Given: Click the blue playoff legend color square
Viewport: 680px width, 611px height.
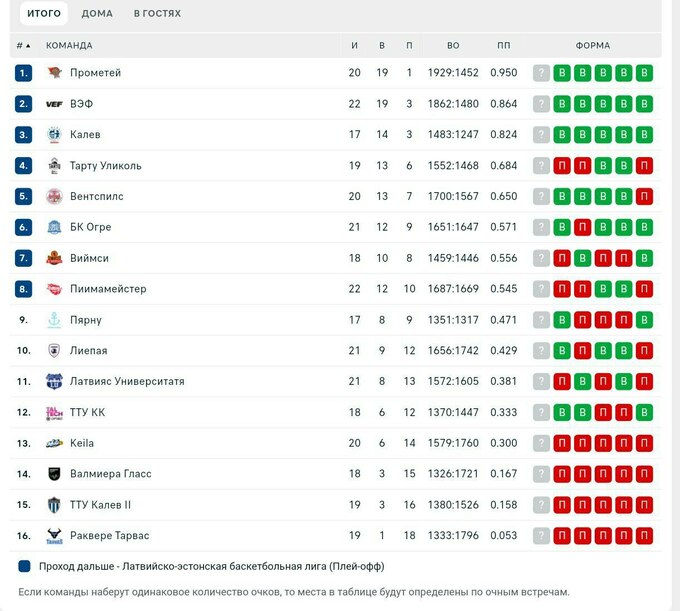Looking at the screenshot, I should (x=25, y=566).
